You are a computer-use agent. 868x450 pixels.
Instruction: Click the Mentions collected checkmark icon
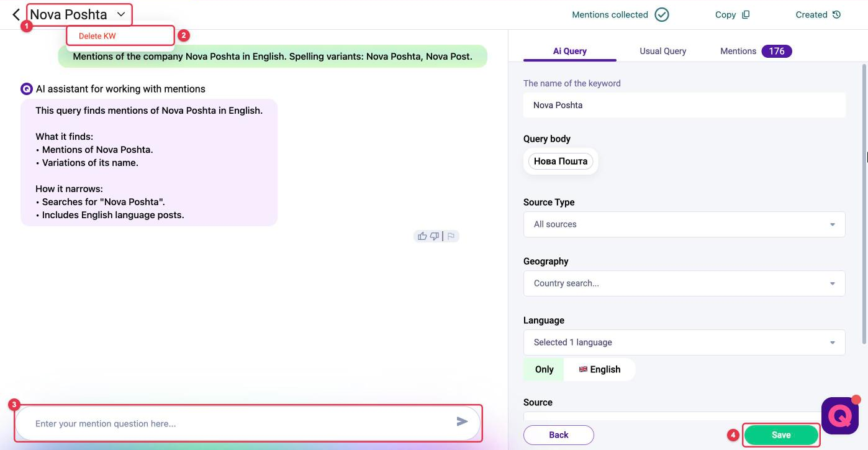pos(662,14)
